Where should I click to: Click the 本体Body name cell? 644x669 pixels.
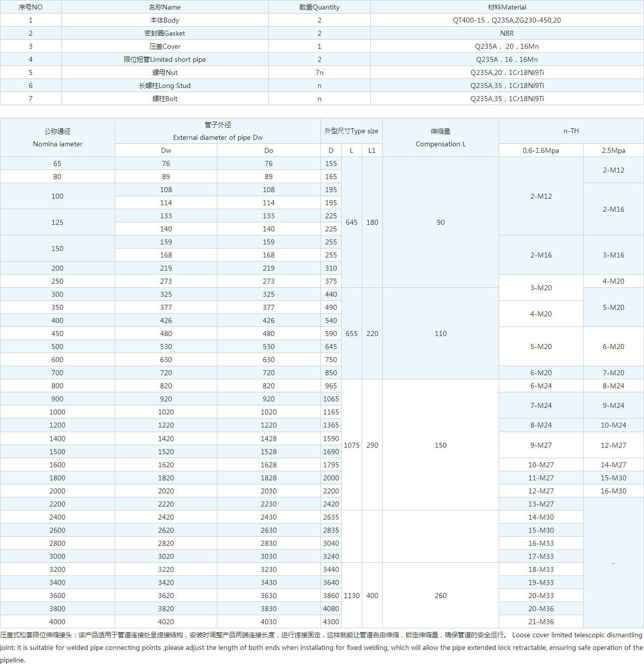click(x=165, y=20)
